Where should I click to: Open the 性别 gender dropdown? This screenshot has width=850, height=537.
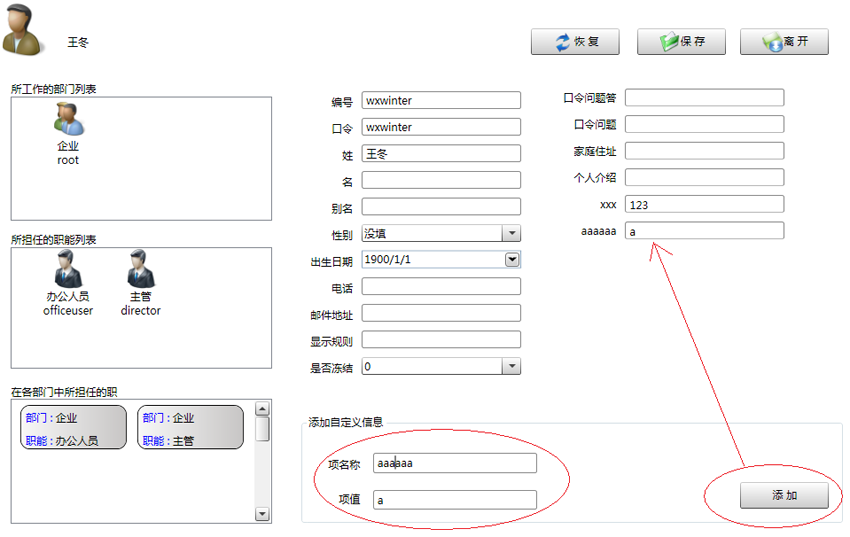pos(511,234)
